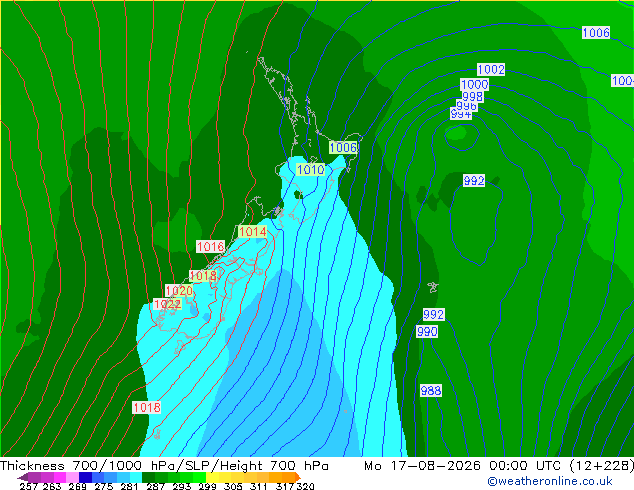Click the 1006 label next to 1010
Screen dimensions: 634x490
click(343, 147)
